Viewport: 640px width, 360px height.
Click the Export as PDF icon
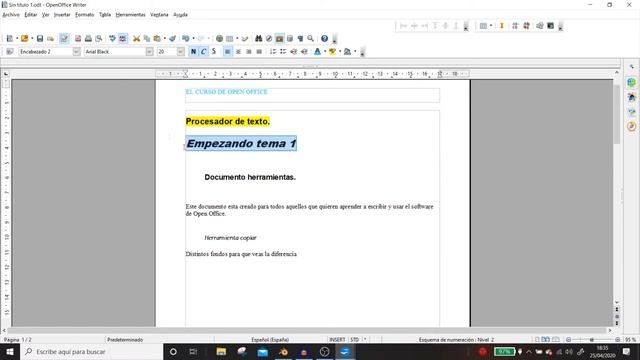pos(78,38)
